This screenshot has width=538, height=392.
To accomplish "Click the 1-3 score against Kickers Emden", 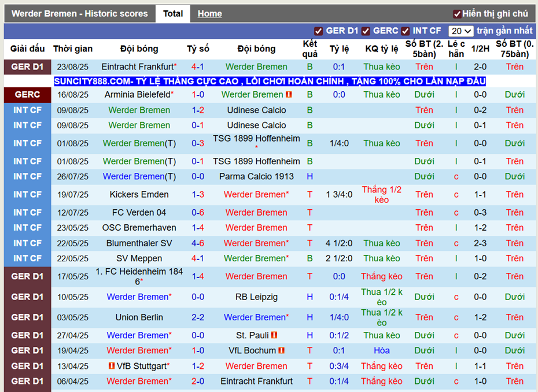I will point(198,194).
